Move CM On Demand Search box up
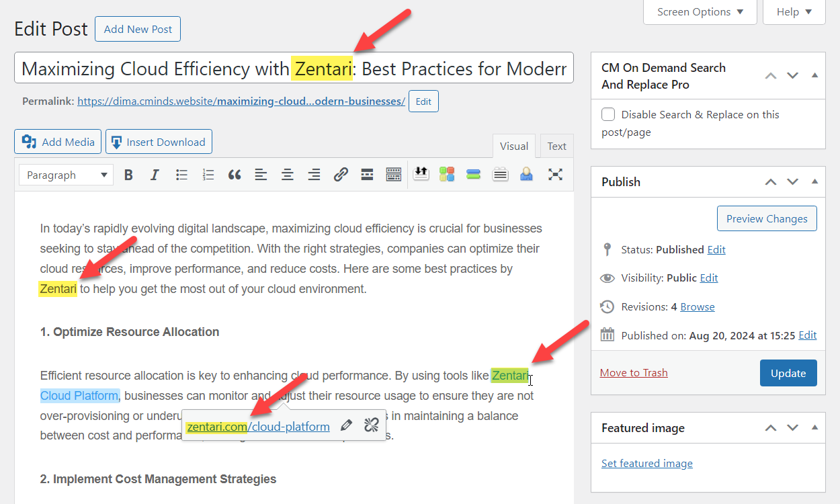 [x=771, y=76]
